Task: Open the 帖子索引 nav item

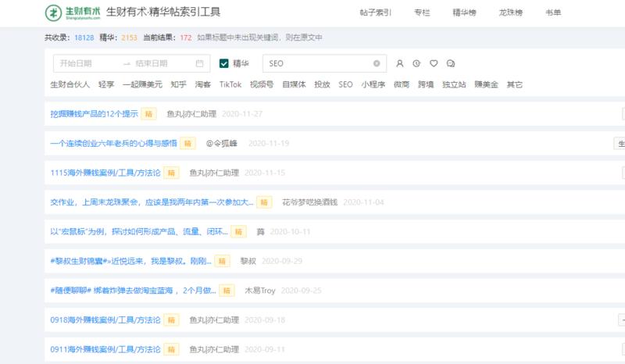Action: [376, 12]
